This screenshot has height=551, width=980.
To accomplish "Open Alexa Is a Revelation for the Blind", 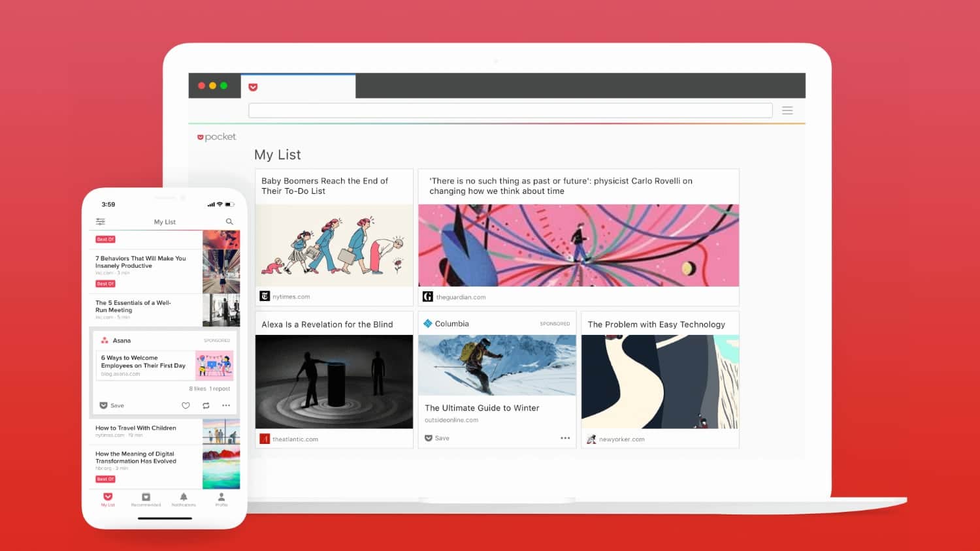I will (327, 324).
